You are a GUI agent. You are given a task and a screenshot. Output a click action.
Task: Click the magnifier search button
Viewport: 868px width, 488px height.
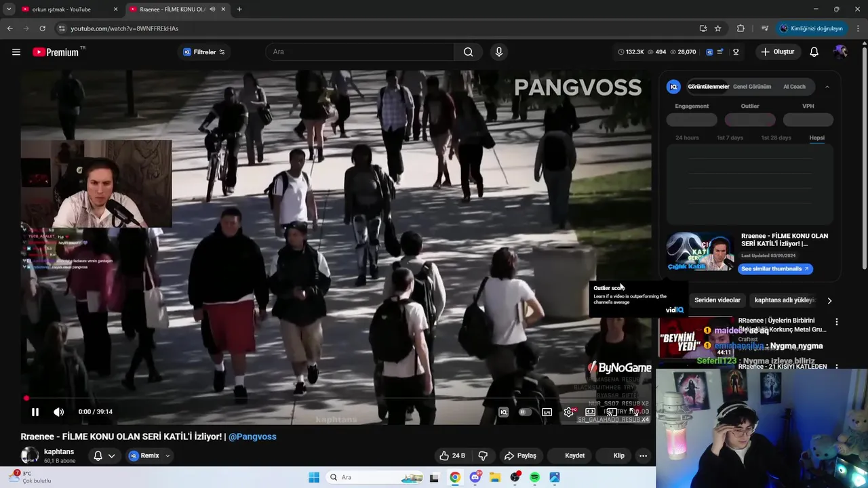[468, 52]
